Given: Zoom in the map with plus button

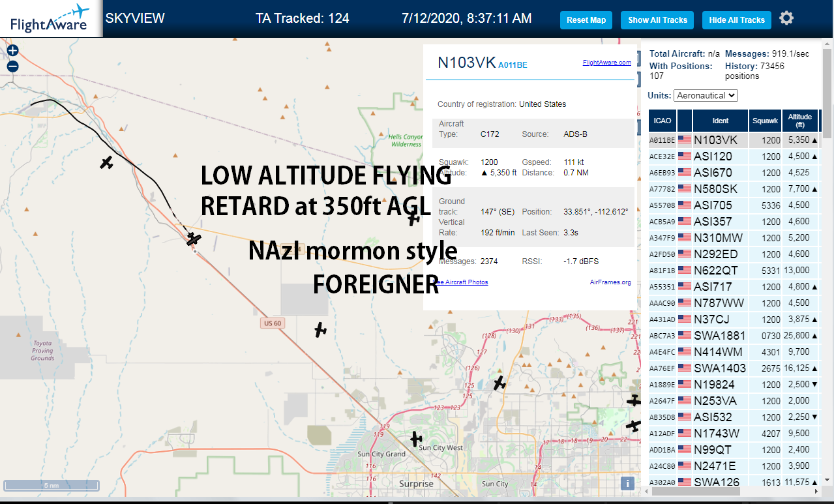Looking at the screenshot, I should [x=12, y=50].
